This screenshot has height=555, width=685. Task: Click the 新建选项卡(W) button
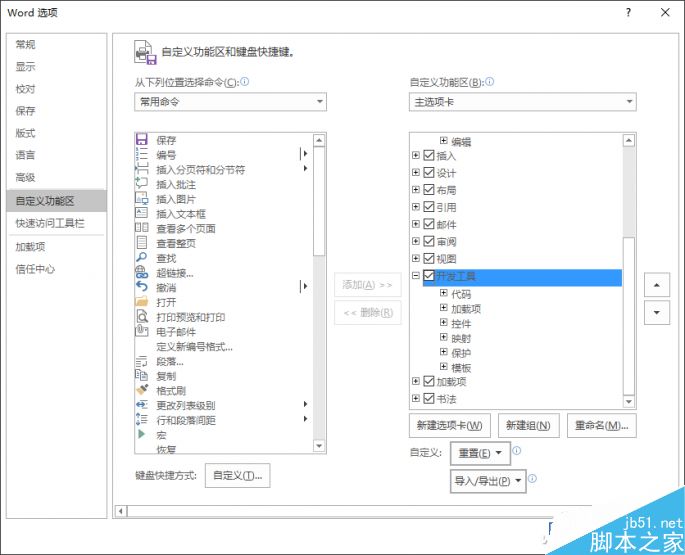(x=450, y=425)
